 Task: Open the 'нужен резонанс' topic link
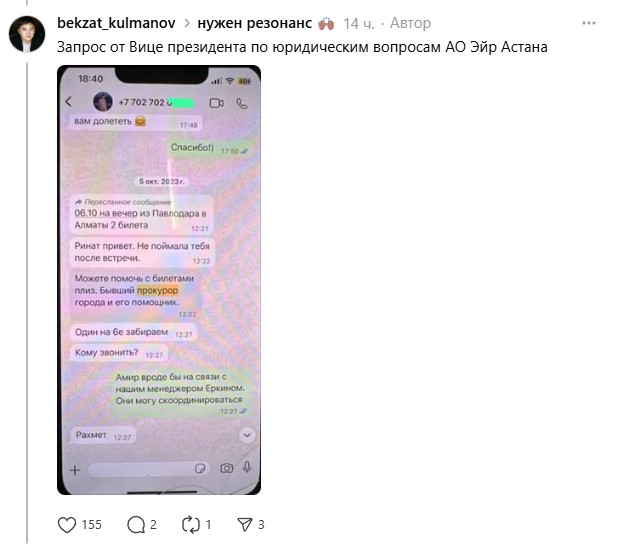(x=255, y=23)
